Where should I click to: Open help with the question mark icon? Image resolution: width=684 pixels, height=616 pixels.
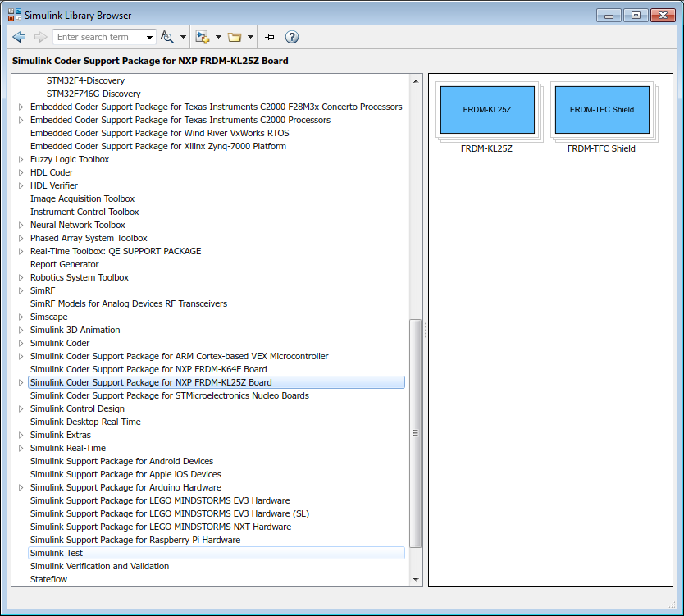click(x=291, y=37)
